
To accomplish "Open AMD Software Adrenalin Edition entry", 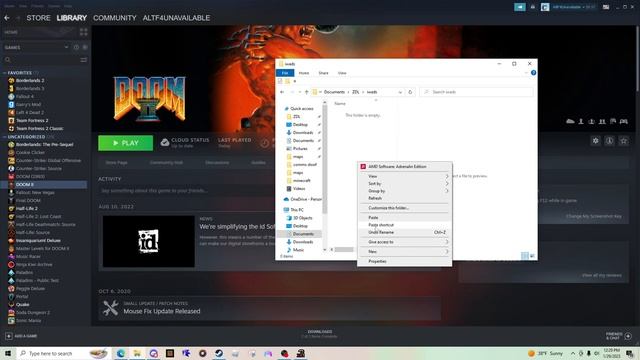I will [x=404, y=167].
